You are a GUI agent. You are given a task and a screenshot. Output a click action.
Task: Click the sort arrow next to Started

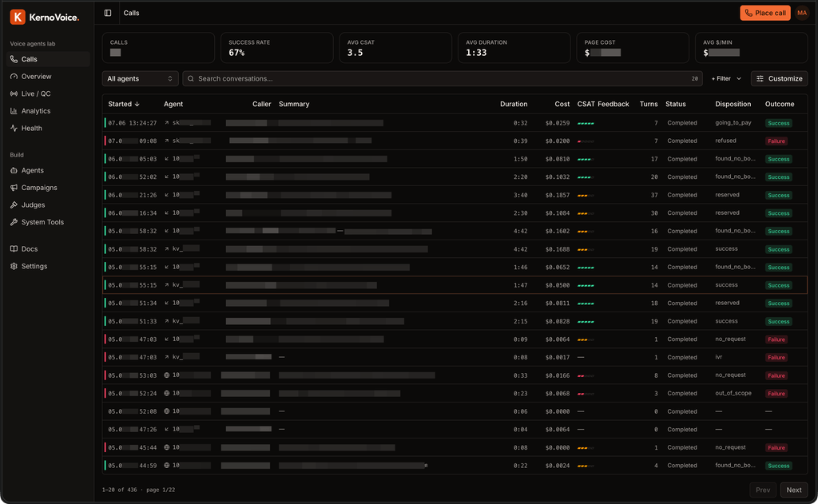(137, 105)
